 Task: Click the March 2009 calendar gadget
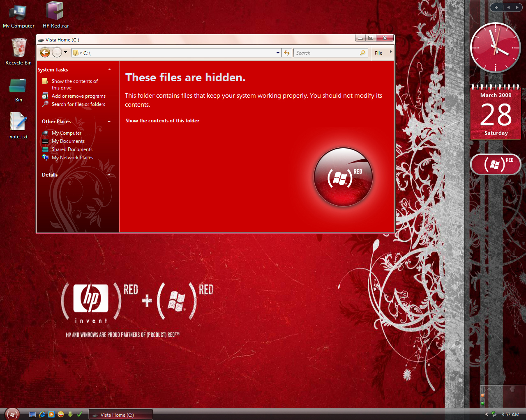coord(496,112)
